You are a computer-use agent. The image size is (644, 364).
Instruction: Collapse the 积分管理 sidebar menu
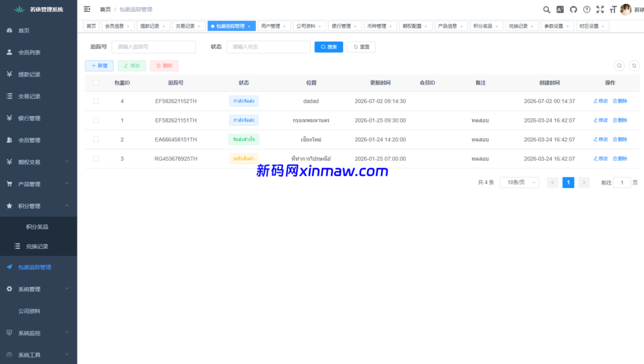coord(38,206)
